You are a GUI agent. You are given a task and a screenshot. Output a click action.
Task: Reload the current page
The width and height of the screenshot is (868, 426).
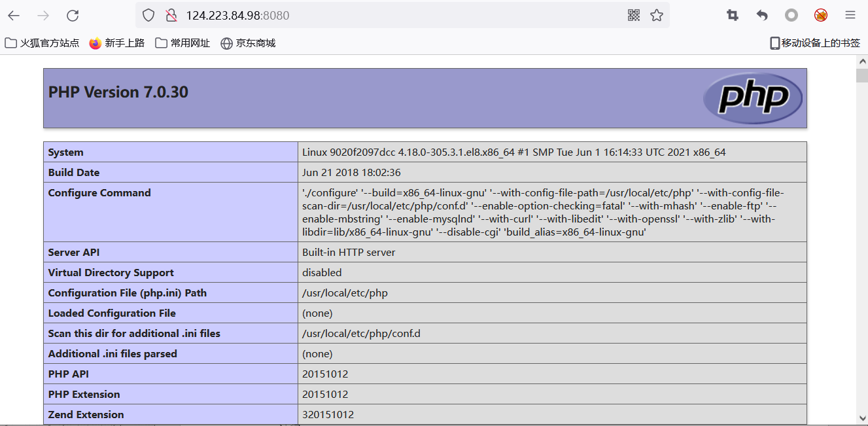(73, 15)
